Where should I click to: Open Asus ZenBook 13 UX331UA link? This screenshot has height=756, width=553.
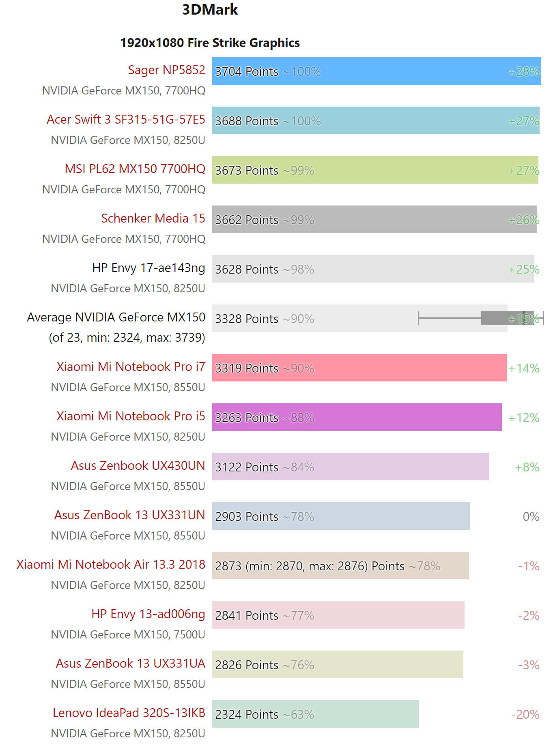[x=130, y=664]
